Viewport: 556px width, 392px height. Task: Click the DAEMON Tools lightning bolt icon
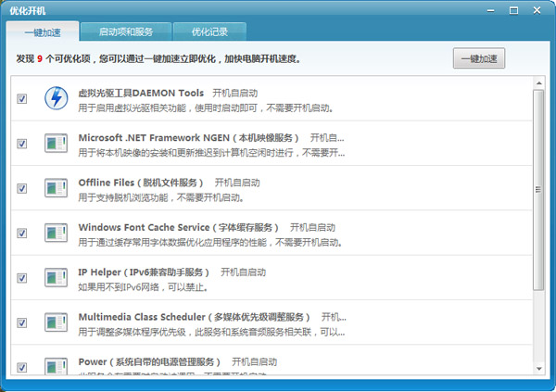click(57, 98)
